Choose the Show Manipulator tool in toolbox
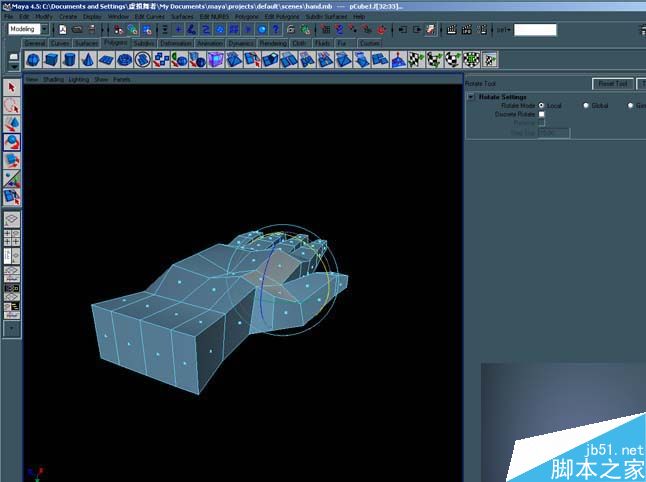Viewport: 646px width, 482px height. [x=12, y=178]
